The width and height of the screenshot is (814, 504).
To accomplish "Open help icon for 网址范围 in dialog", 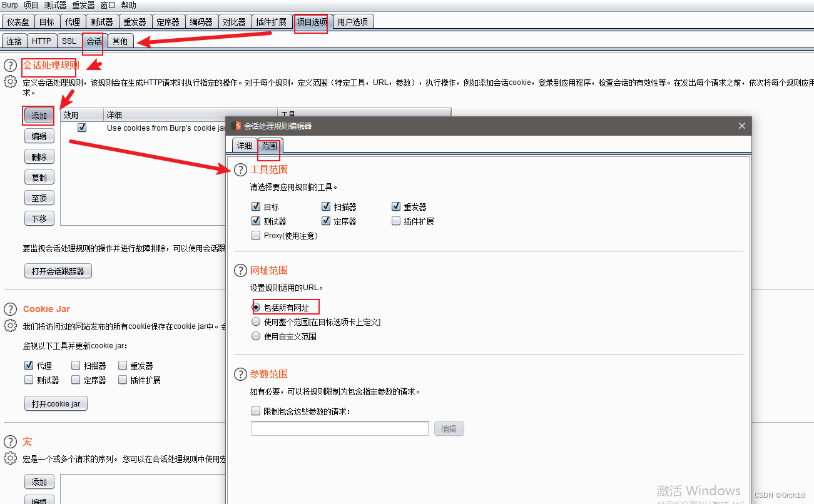I will pos(240,271).
